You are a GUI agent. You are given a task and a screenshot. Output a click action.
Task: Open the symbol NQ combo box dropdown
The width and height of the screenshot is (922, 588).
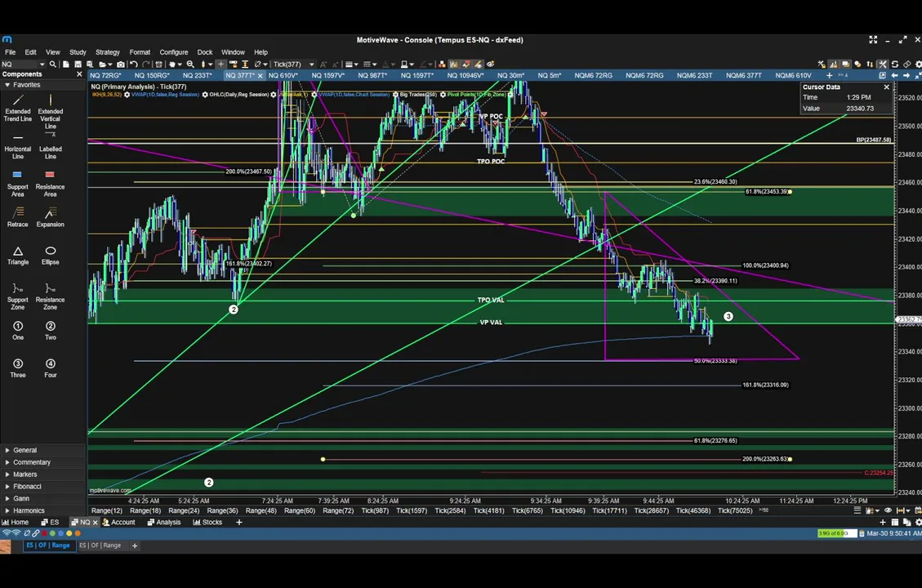[42, 64]
